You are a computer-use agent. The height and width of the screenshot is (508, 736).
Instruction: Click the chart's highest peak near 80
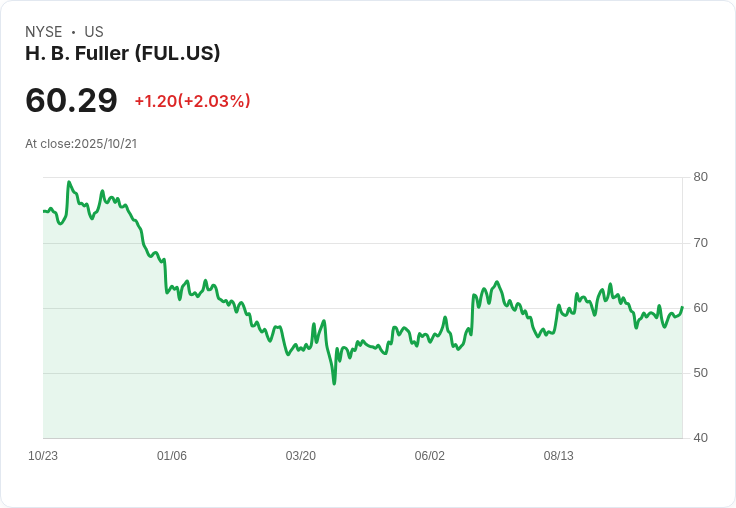point(69,182)
